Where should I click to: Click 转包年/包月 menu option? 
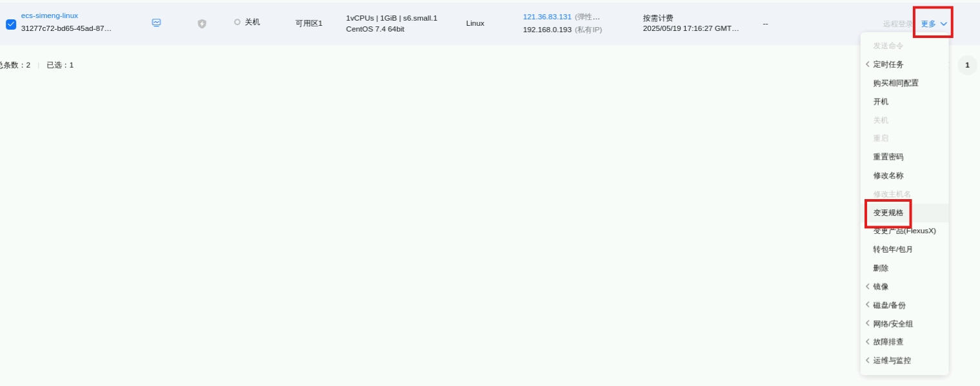tap(893, 249)
